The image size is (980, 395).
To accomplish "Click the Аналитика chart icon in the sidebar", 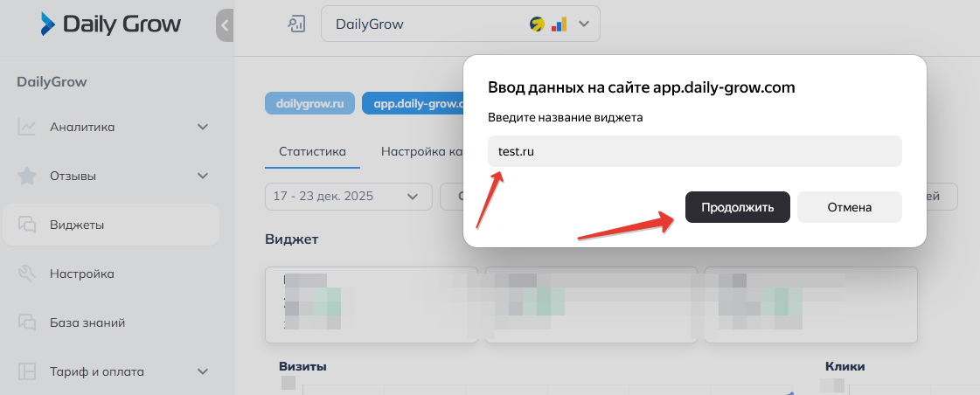I will 27,128.
